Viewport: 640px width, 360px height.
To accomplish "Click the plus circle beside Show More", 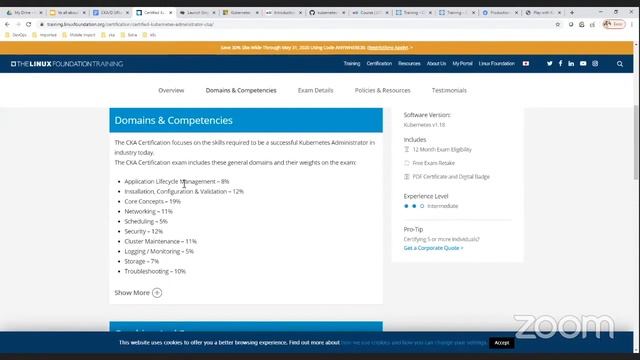I will coord(157,293).
